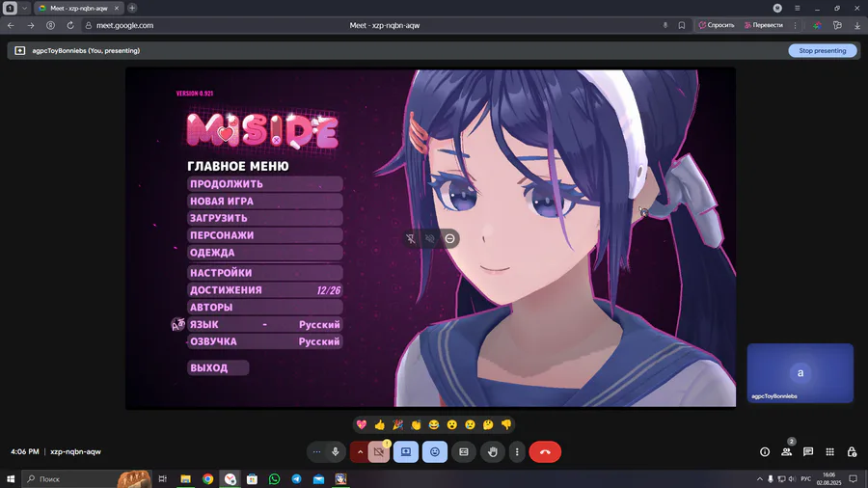The image size is (868, 488).
Task: Change ОЗВУЧКА voice language selector
Action: 264,341
